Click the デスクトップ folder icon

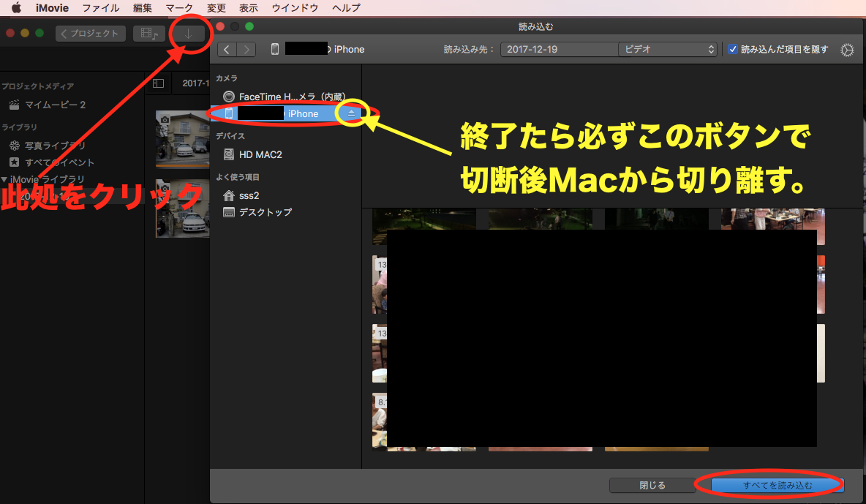(x=229, y=211)
